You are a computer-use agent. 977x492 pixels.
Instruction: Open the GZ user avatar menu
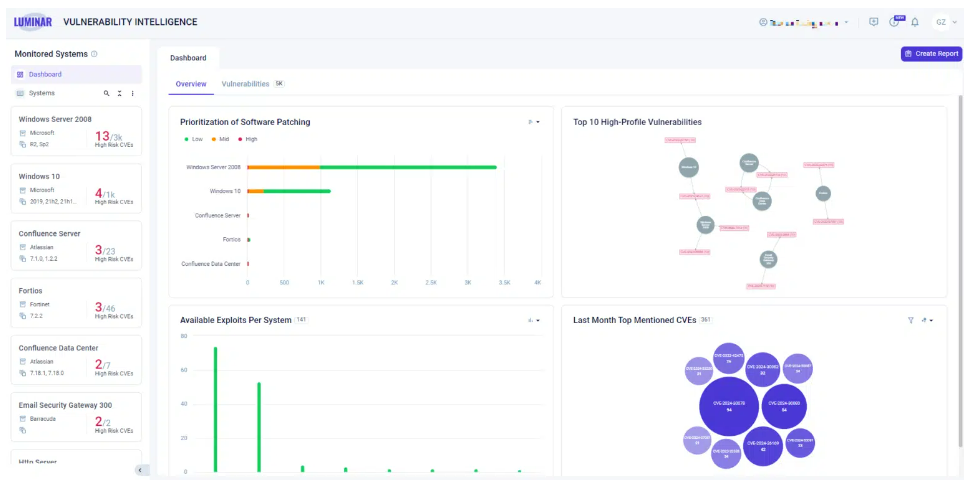click(x=945, y=22)
